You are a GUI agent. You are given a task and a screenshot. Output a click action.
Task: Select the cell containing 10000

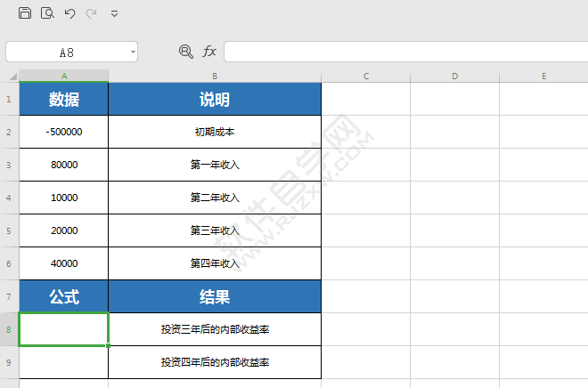[64, 198]
